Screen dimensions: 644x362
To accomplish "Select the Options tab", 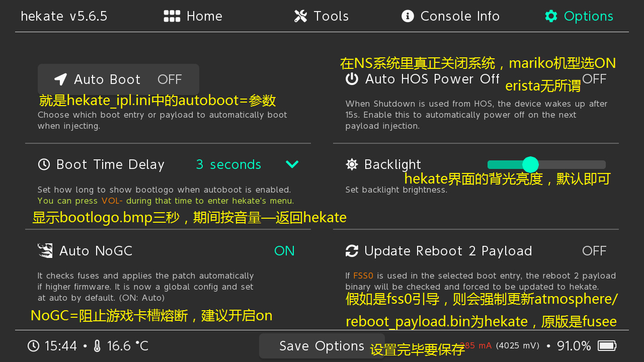I will (580, 16).
